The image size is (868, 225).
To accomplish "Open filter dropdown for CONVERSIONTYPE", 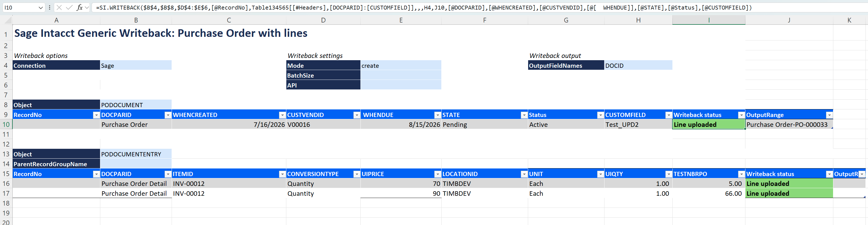I will point(356,174).
